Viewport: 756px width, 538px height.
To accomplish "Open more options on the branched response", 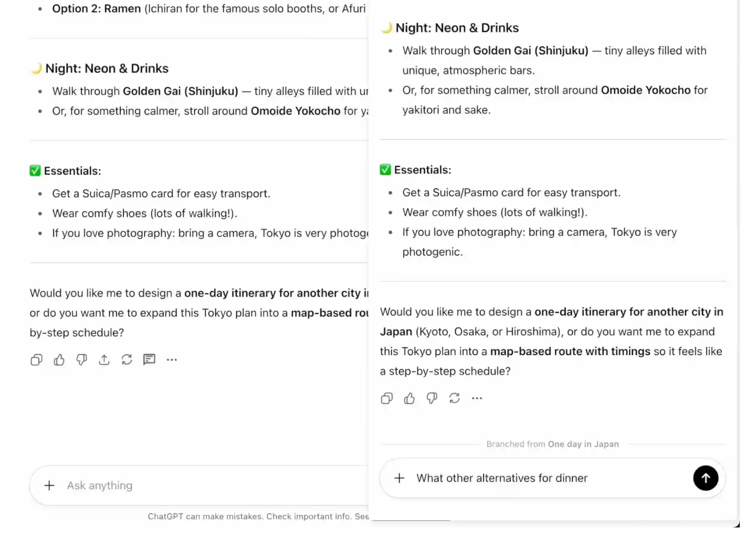I will [x=477, y=398].
